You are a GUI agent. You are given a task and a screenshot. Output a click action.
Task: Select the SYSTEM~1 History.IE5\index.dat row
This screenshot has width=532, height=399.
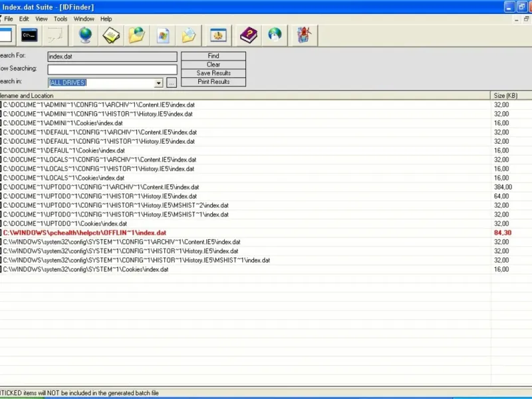click(266, 251)
